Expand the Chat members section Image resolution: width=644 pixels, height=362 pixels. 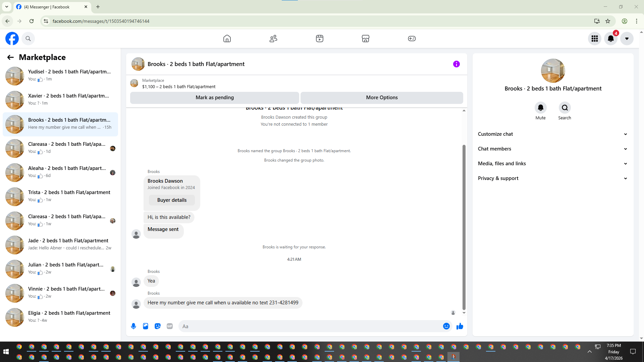[x=553, y=149]
